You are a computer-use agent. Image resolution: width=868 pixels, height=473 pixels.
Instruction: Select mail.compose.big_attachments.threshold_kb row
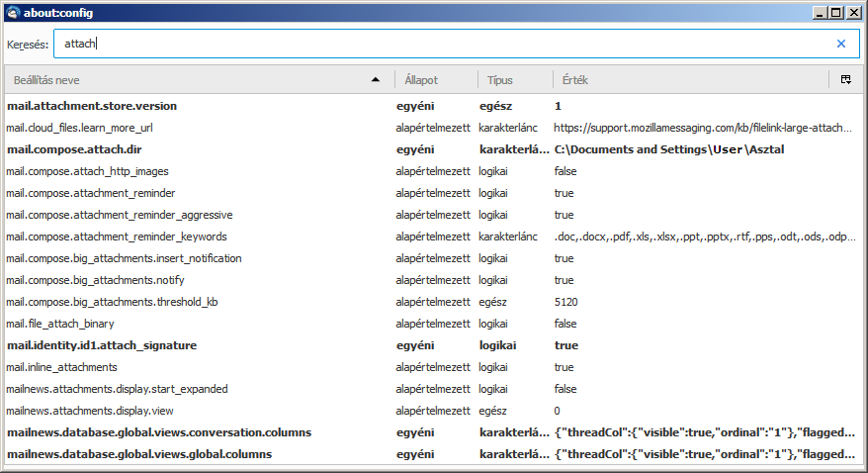click(433, 302)
